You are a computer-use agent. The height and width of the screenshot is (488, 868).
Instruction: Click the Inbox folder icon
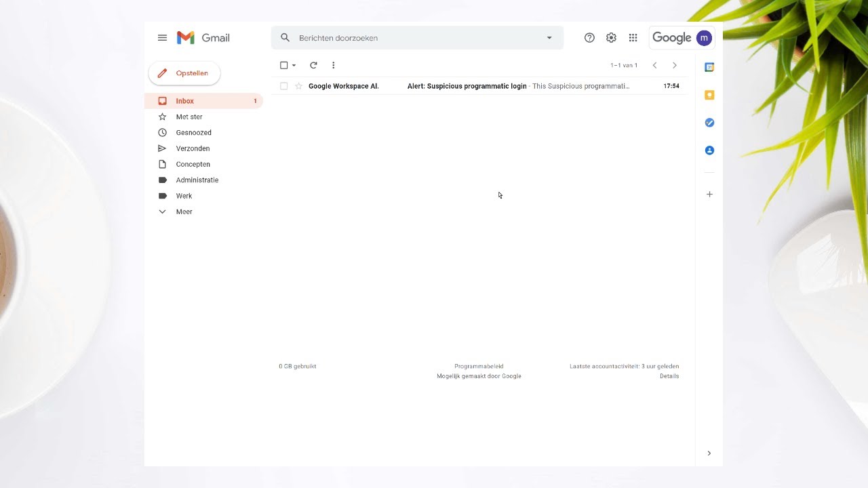click(162, 101)
